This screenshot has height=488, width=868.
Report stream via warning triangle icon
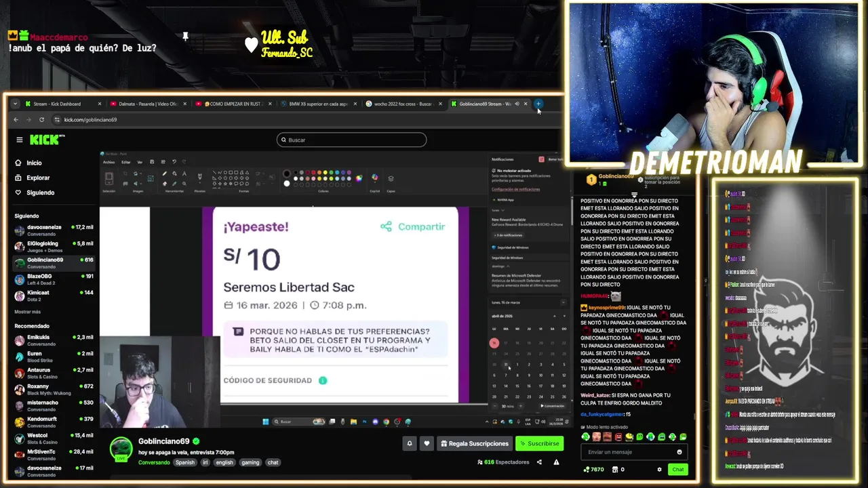(x=556, y=462)
